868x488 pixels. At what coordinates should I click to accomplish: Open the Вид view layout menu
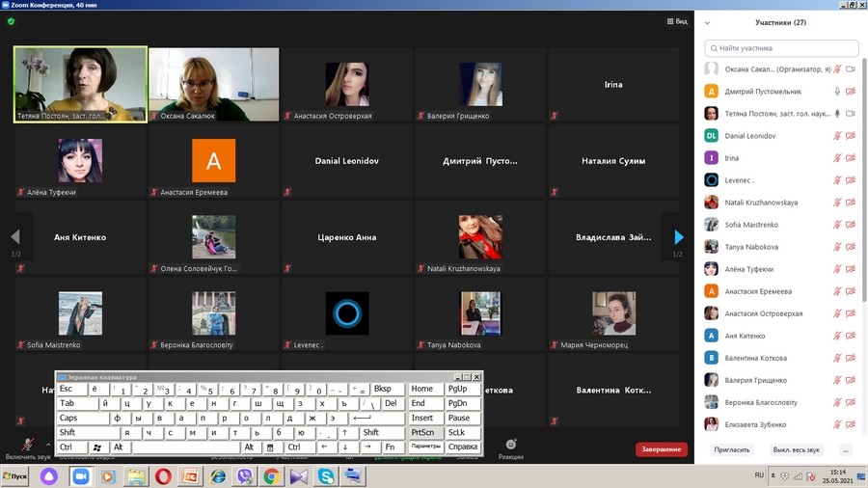[x=677, y=21]
